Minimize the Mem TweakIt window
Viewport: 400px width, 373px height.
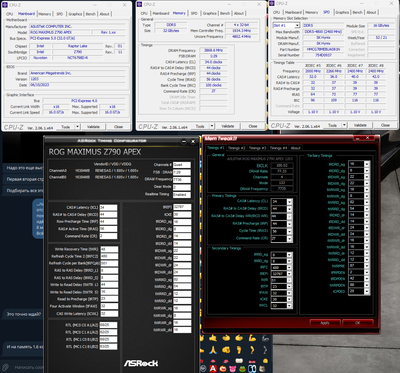point(358,138)
